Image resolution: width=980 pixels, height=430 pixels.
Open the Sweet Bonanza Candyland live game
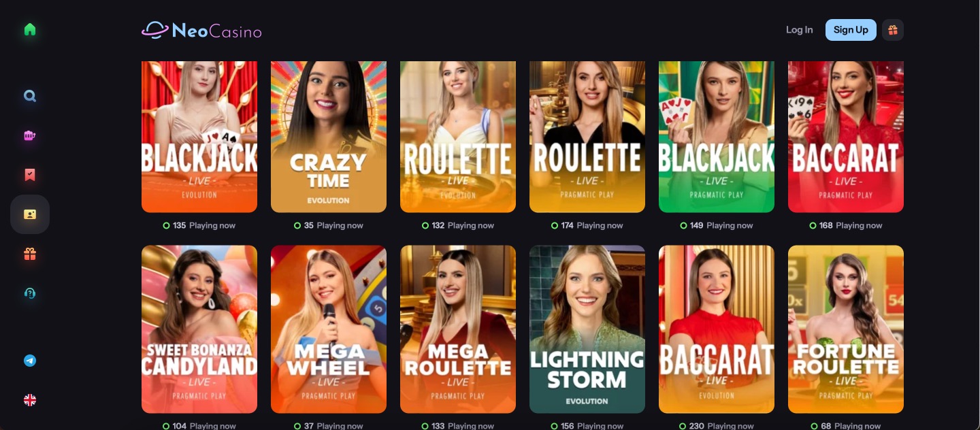(199, 329)
